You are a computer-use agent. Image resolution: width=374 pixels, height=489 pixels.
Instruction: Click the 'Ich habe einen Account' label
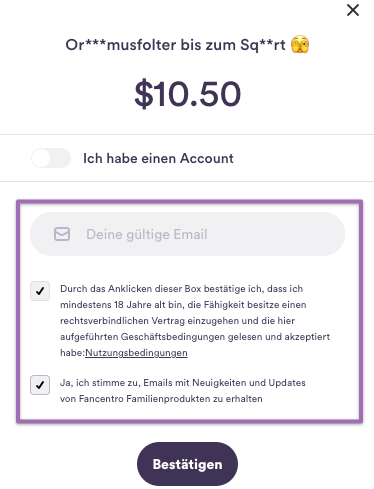coord(158,158)
